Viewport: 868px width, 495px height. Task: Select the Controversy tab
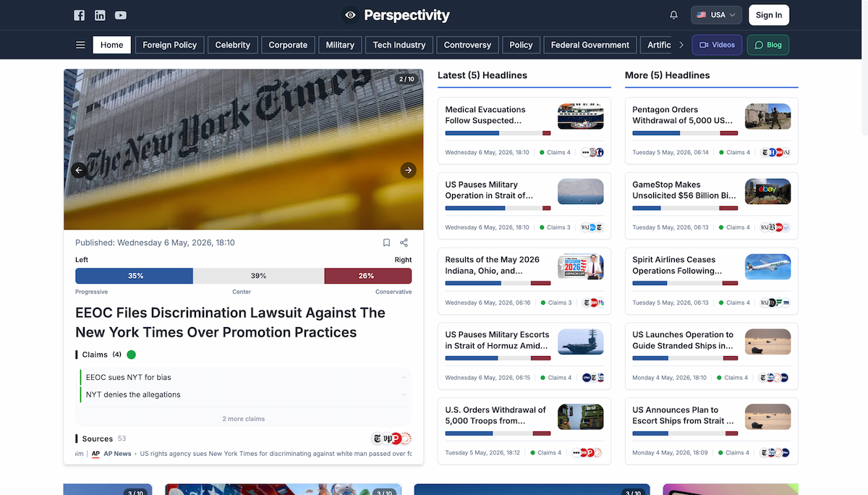coord(467,45)
